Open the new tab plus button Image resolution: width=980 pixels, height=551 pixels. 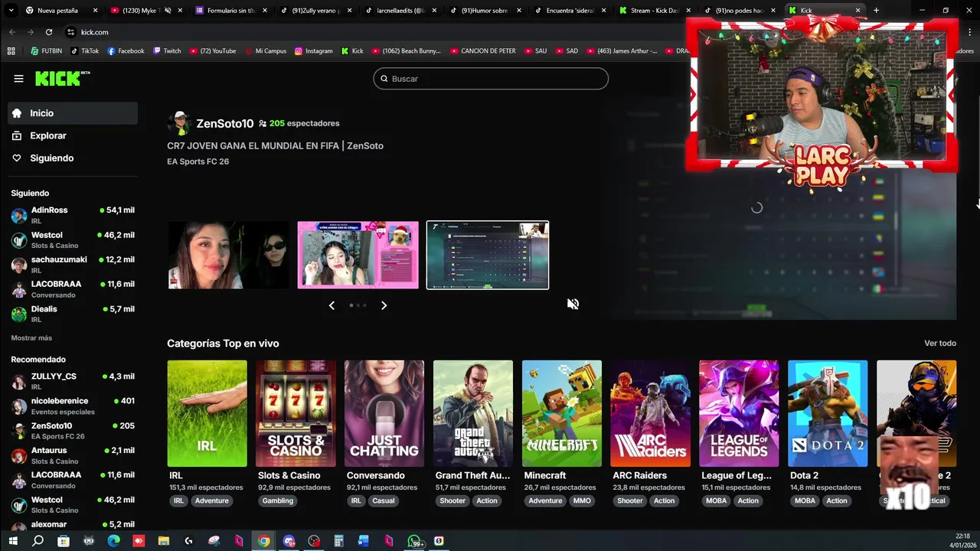pos(877,11)
